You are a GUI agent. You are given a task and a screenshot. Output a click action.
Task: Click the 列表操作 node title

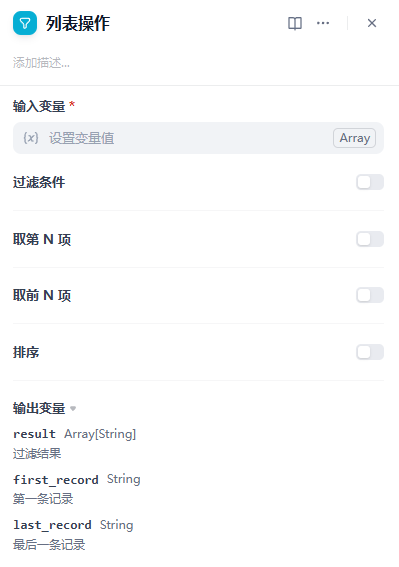click(78, 24)
